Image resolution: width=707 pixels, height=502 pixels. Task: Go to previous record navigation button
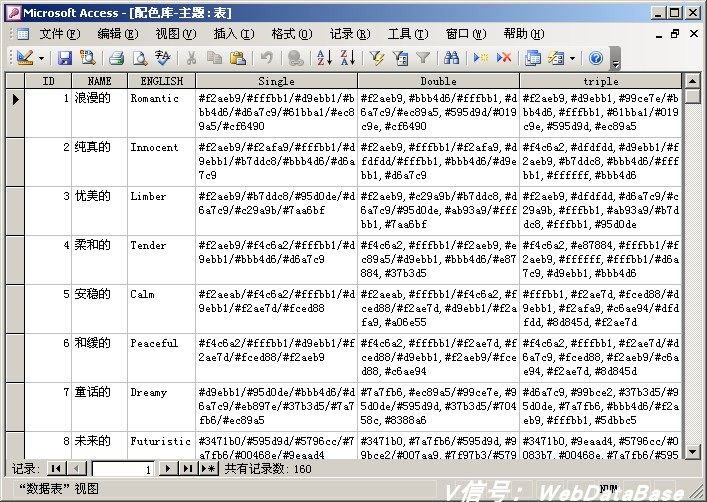tap(77, 469)
